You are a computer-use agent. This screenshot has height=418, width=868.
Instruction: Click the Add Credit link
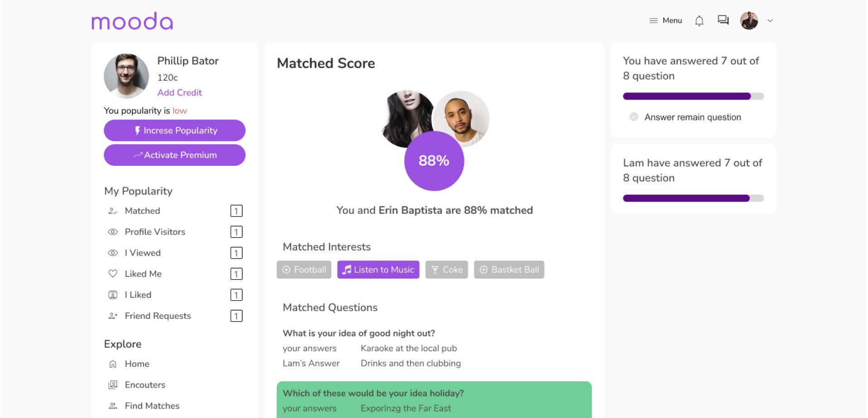click(x=179, y=92)
